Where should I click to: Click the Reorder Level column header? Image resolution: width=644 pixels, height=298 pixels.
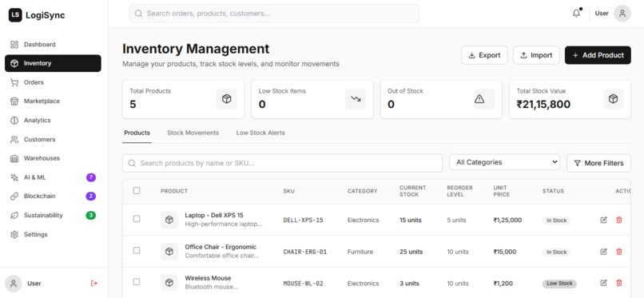[460, 191]
